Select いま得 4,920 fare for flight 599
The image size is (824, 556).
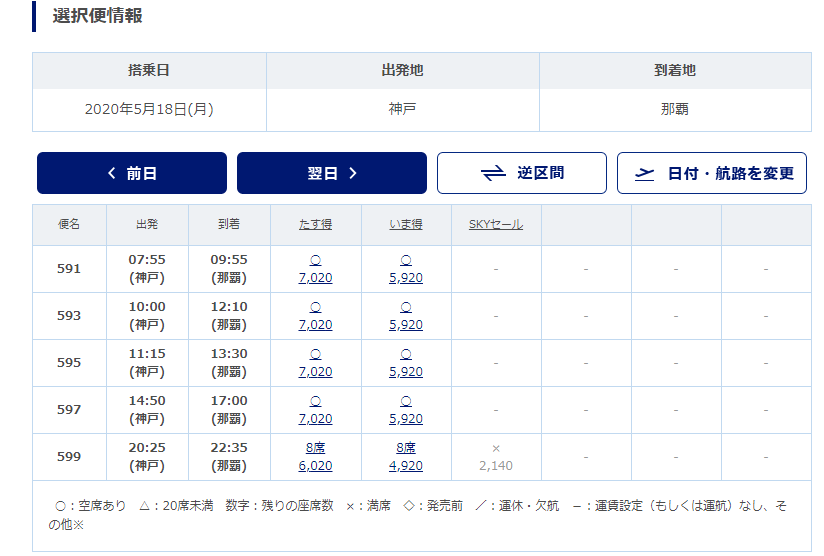(x=406, y=466)
